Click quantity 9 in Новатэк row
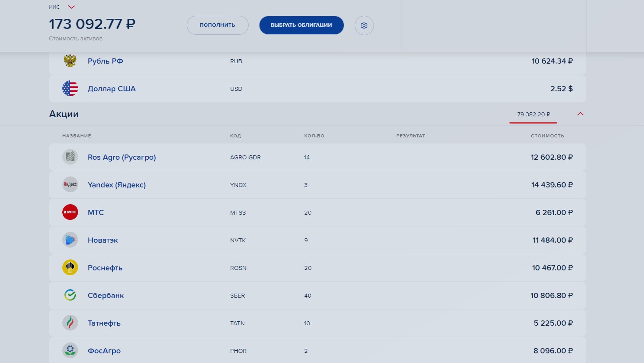Image resolution: width=644 pixels, height=363 pixels. 306,240
